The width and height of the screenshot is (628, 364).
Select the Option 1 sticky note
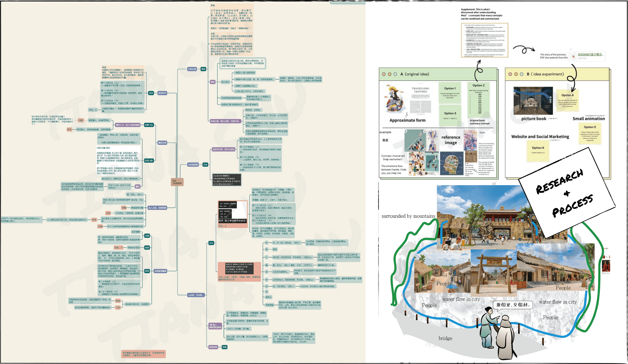click(x=450, y=93)
